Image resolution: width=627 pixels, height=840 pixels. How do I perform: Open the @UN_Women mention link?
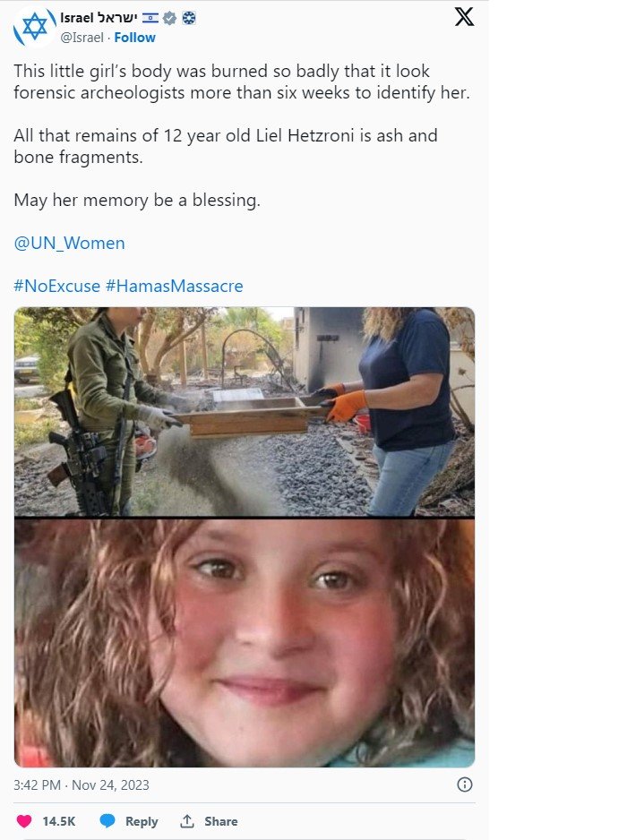69,244
